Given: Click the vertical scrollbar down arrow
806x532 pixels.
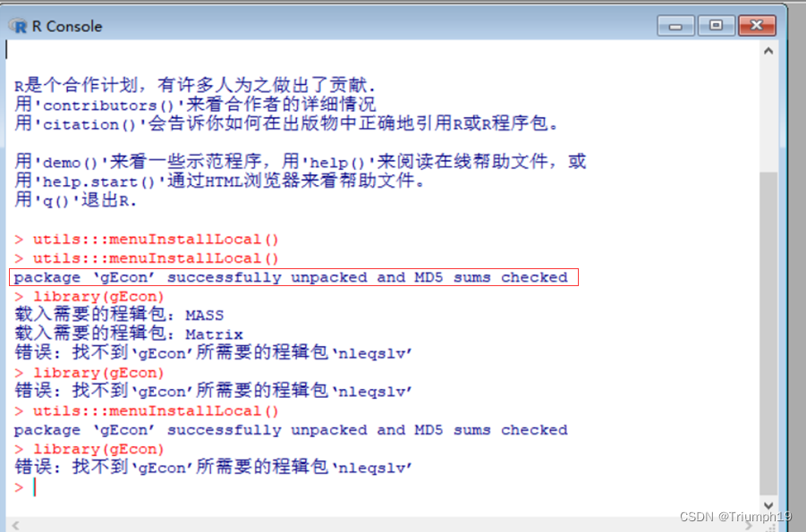Looking at the screenshot, I should pos(768,505).
